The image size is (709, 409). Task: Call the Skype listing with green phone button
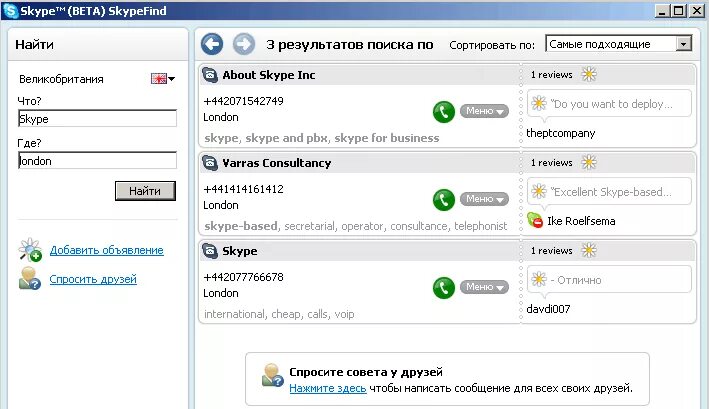pyautogui.click(x=444, y=288)
